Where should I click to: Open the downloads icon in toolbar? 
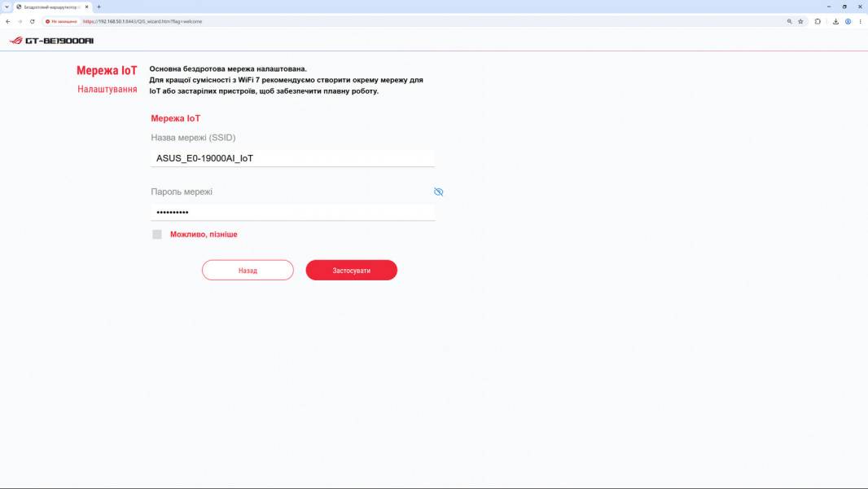tap(835, 22)
